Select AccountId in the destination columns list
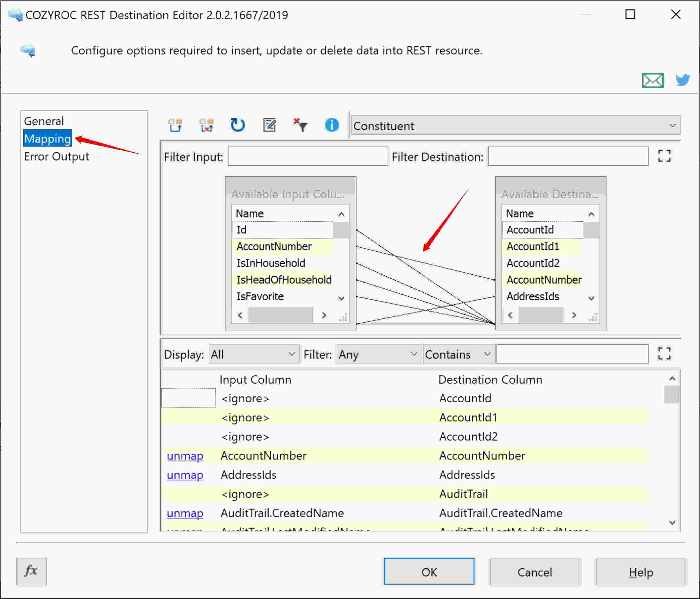 [x=543, y=230]
